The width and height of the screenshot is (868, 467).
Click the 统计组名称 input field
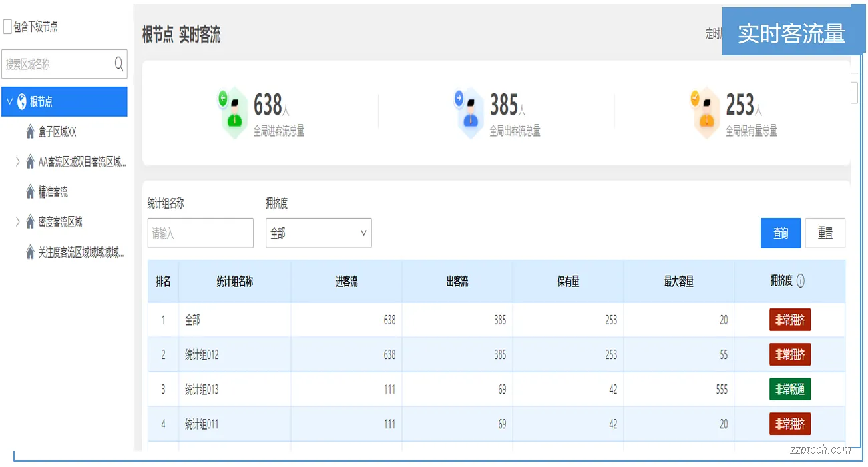click(200, 233)
